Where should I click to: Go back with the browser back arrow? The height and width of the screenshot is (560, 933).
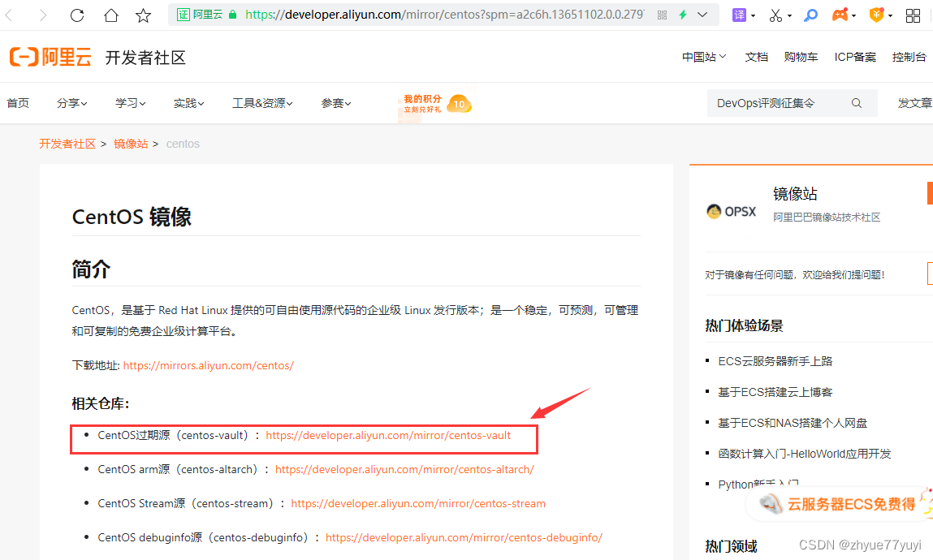9,15
